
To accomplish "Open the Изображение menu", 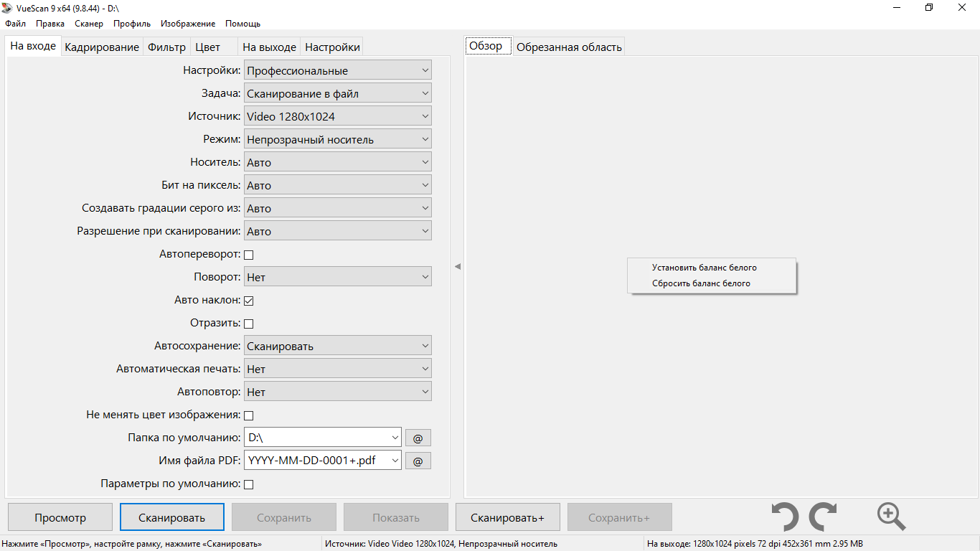I will 187,24.
